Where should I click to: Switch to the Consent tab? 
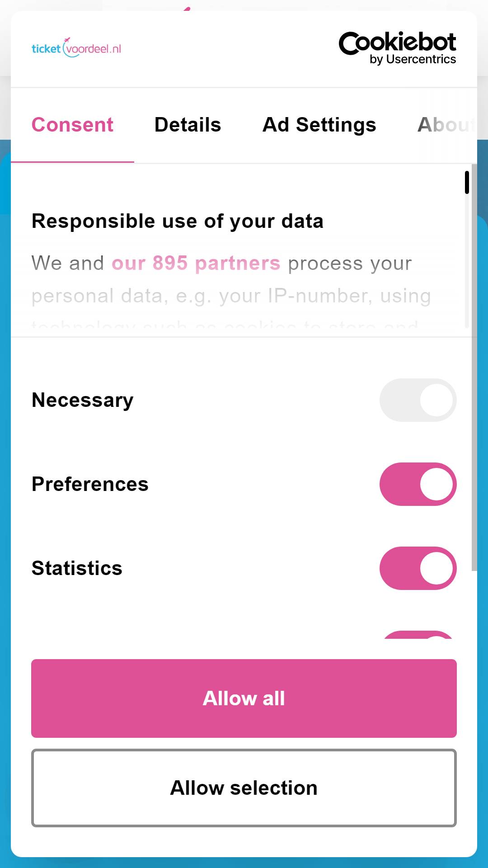coord(72,125)
